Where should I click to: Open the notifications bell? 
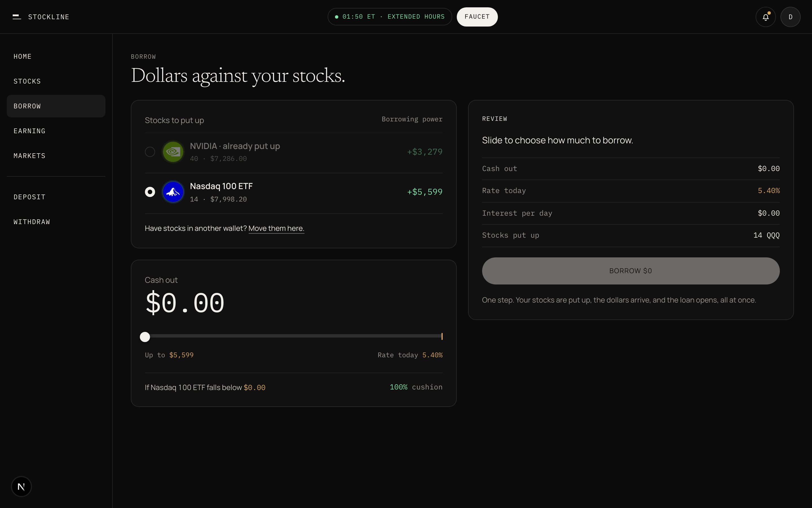coord(765,17)
